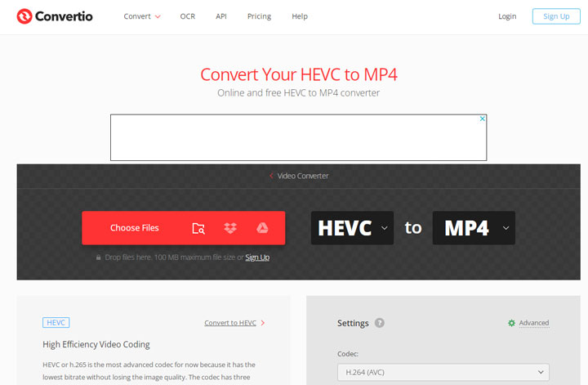588x385 pixels.
Task: Click the chevron next to Convert menu
Action: (x=158, y=17)
